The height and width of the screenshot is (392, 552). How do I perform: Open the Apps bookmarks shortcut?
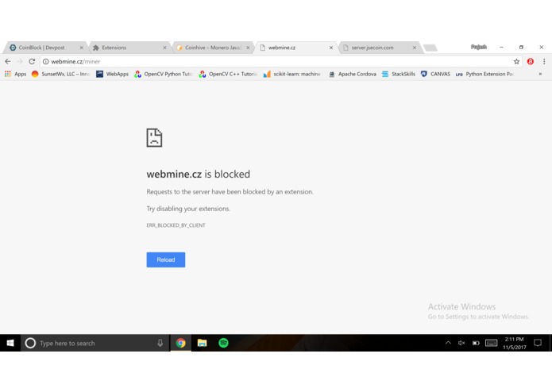click(16, 74)
